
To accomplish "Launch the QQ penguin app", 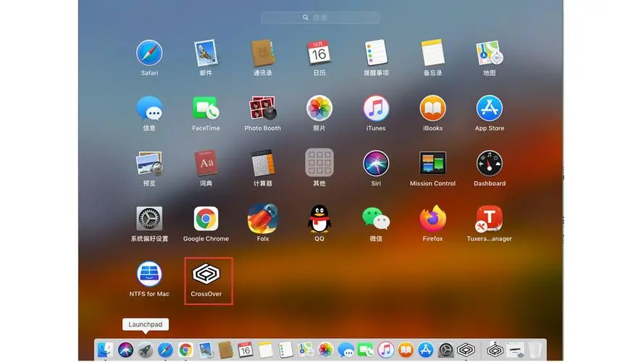I will pos(319,219).
